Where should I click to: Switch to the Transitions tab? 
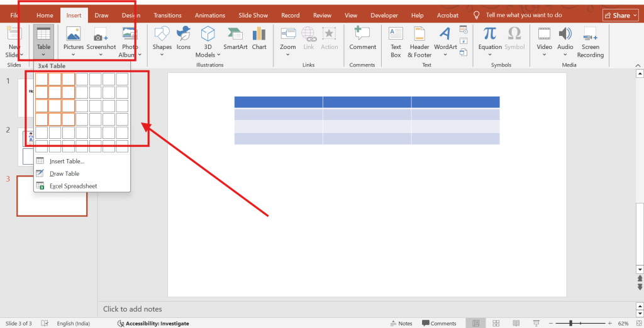[x=167, y=15]
